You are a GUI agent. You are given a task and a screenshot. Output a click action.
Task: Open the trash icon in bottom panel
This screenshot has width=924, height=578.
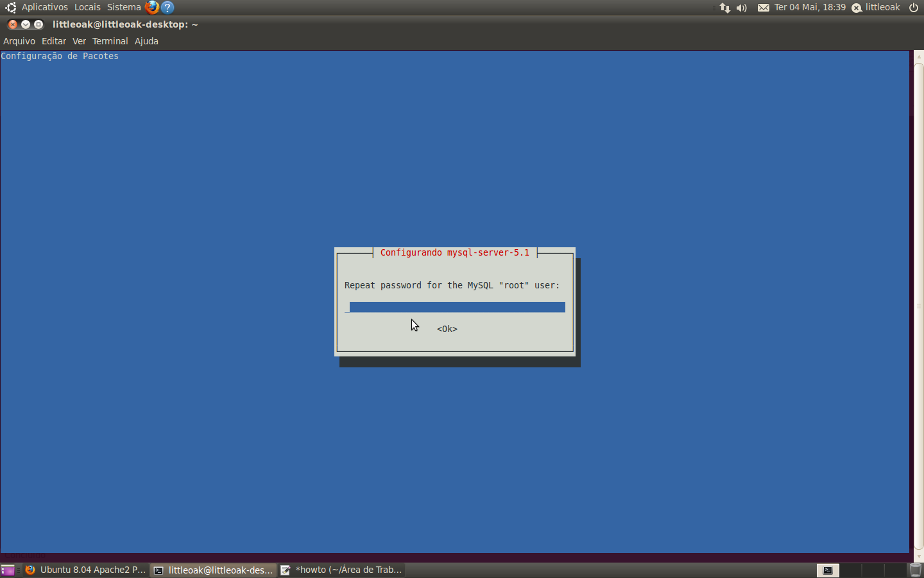(916, 570)
